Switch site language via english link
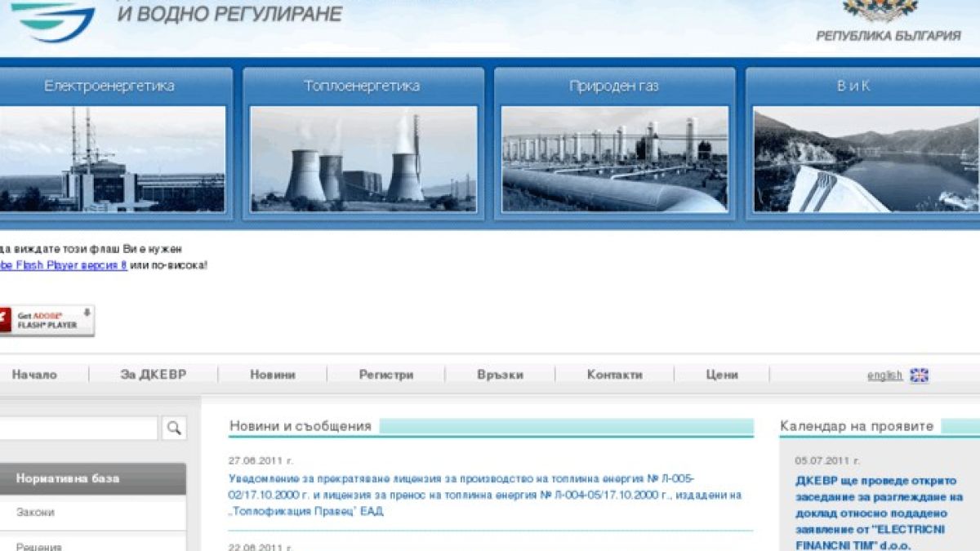Image resolution: width=980 pixels, height=551 pixels. pos(884,375)
